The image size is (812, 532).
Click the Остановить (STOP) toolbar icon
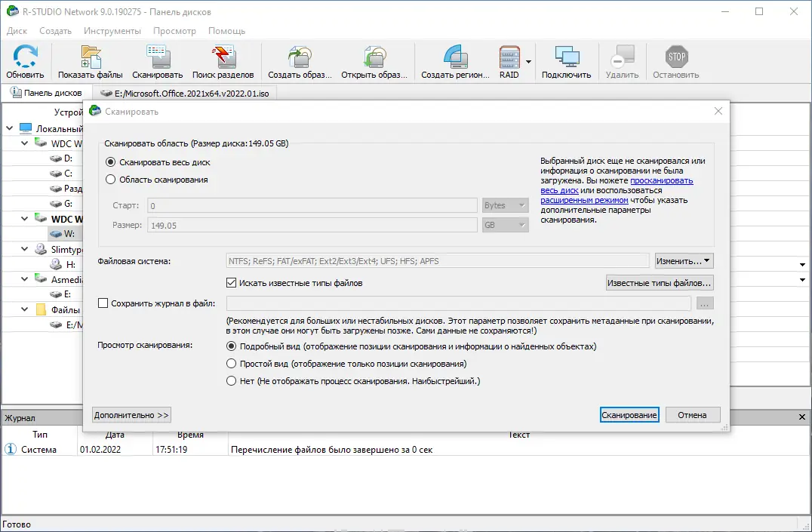coord(675,60)
